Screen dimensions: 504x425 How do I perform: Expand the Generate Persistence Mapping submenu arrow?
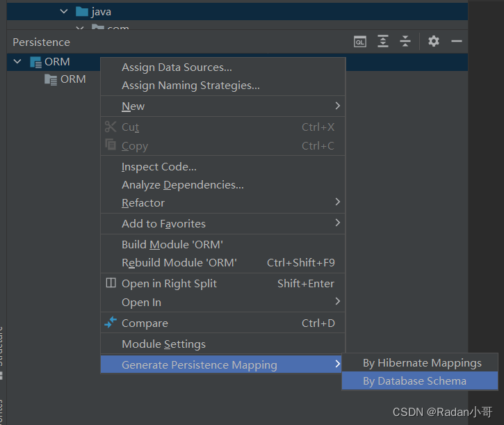coord(337,364)
